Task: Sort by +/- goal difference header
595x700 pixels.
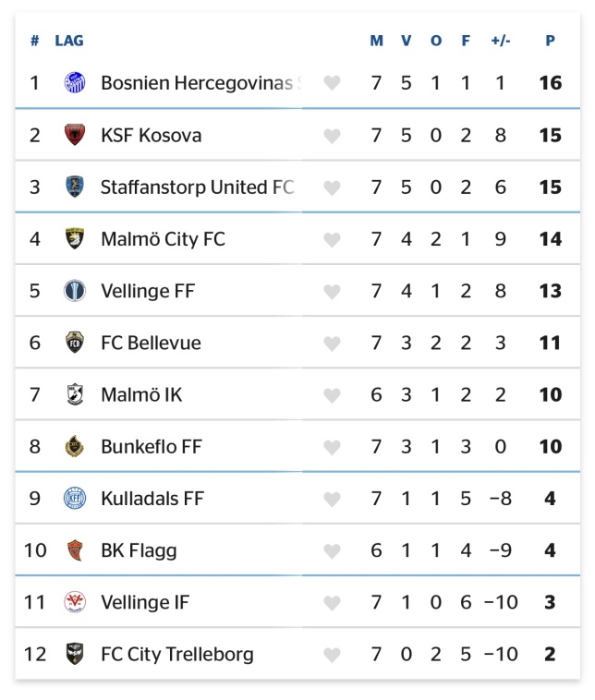Action: coord(501,41)
